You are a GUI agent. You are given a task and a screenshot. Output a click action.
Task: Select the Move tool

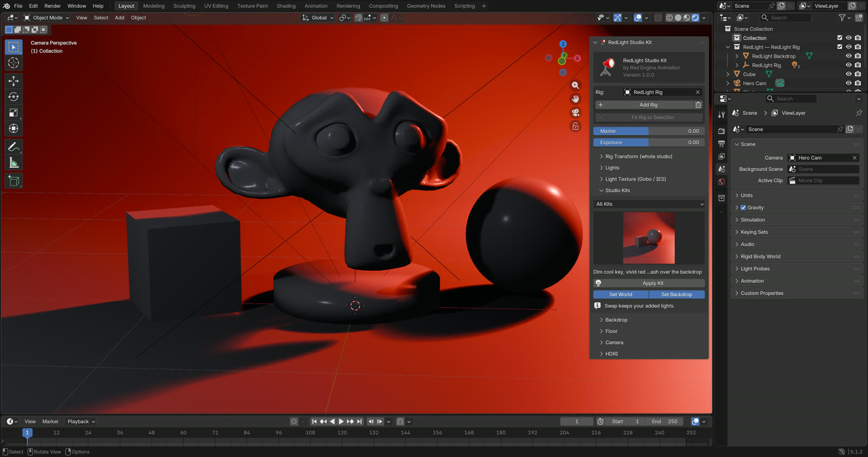click(14, 81)
